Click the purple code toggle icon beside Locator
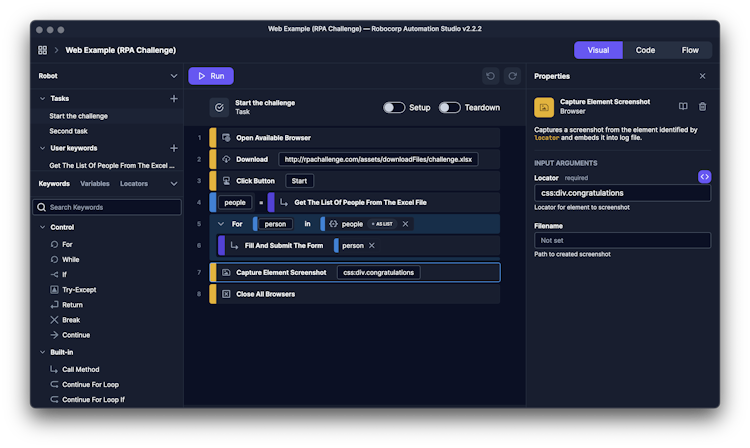 (x=705, y=177)
